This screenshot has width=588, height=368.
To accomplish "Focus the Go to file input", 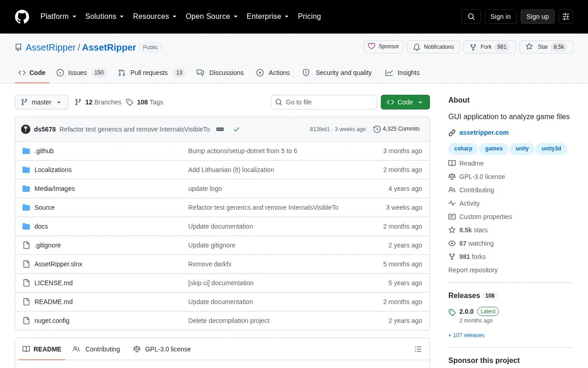I will 324,102.
